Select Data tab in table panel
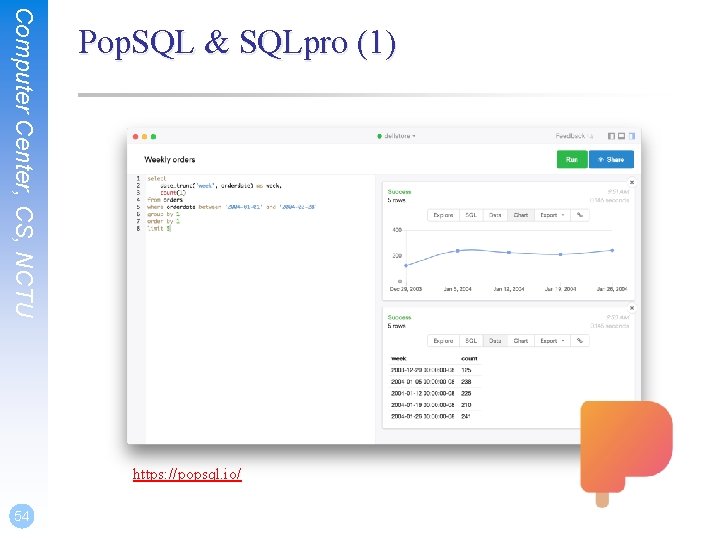This screenshot has height=540, width=720. 495,341
